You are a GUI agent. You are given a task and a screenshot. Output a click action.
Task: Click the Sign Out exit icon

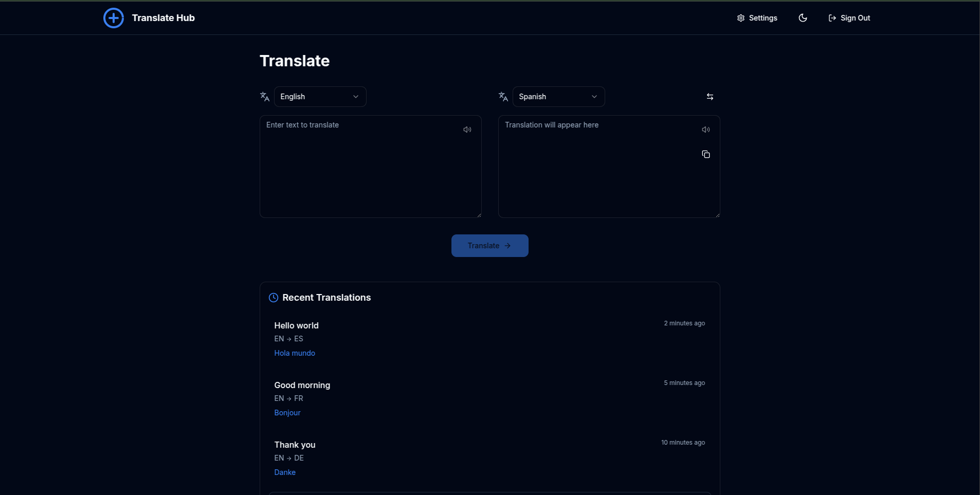[x=831, y=17]
